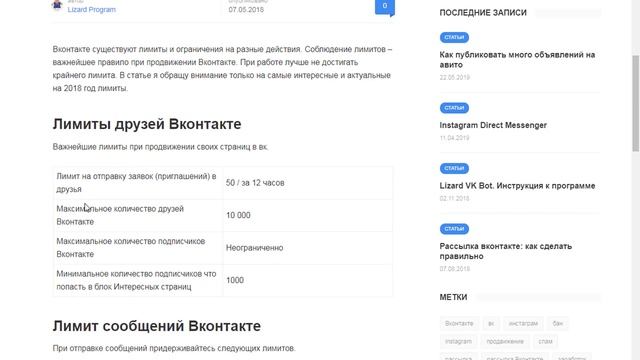Click the 'Лимит на отправку заявок' table cell
The width and height of the screenshot is (640, 360).
(x=138, y=183)
